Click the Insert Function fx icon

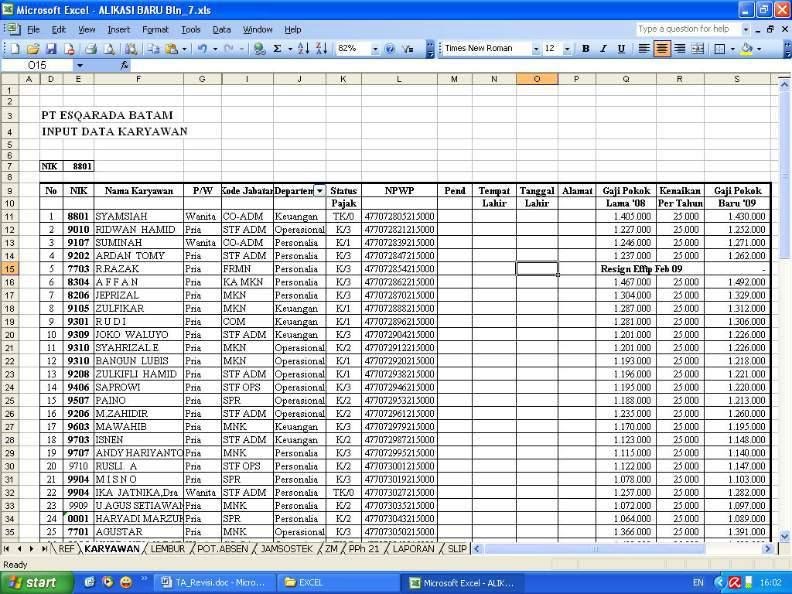(x=124, y=65)
